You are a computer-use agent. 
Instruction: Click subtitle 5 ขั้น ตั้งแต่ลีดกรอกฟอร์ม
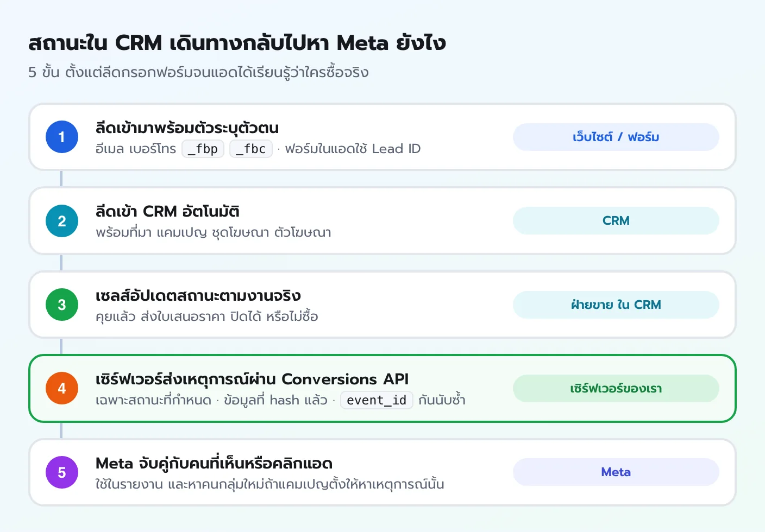click(x=198, y=72)
